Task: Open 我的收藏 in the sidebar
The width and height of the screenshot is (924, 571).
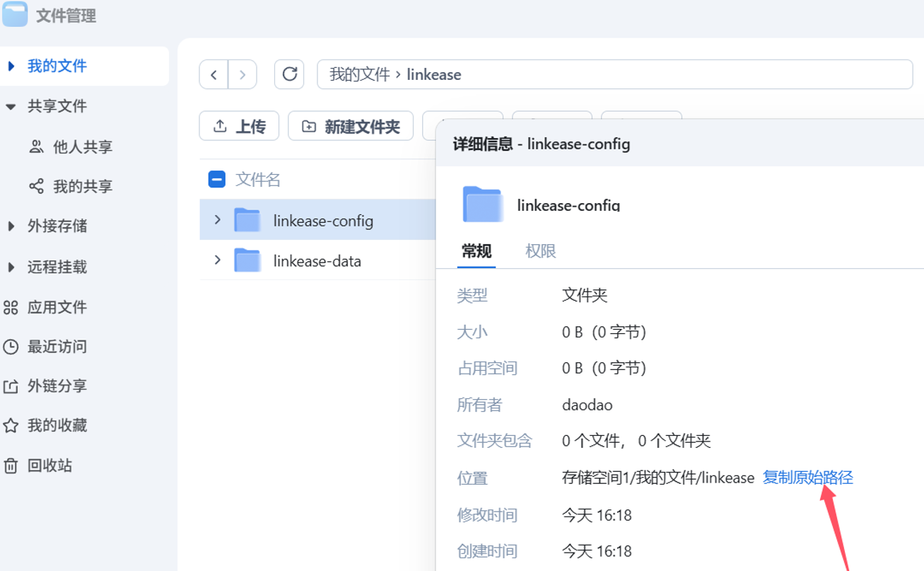Action: (45, 425)
